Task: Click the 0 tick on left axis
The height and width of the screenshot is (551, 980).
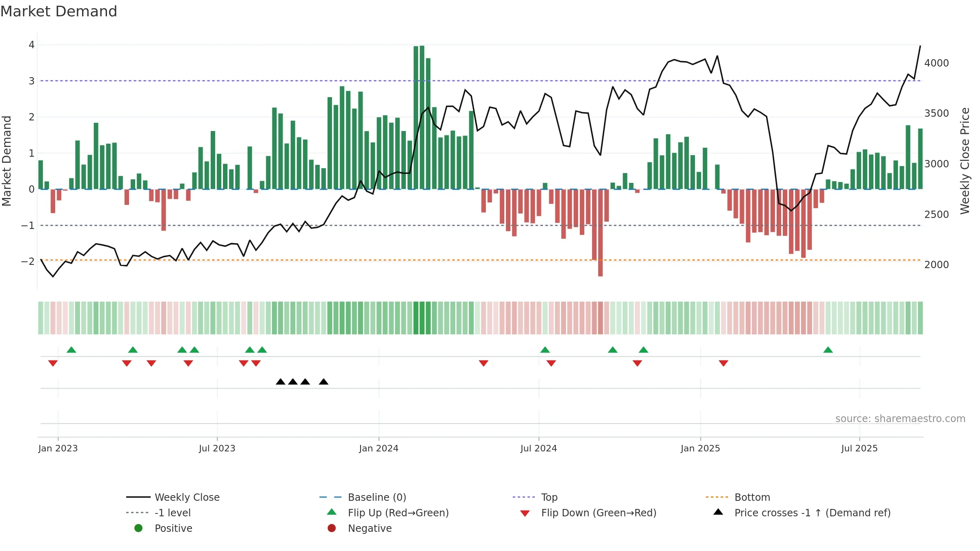Action: [x=31, y=189]
